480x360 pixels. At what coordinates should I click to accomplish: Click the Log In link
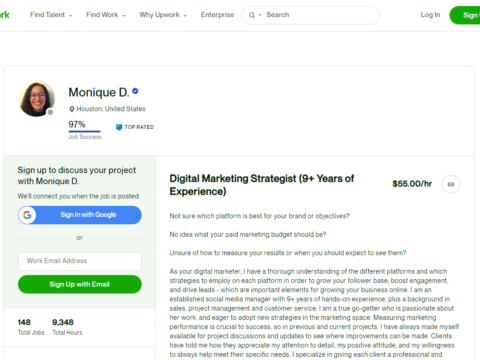(x=430, y=15)
